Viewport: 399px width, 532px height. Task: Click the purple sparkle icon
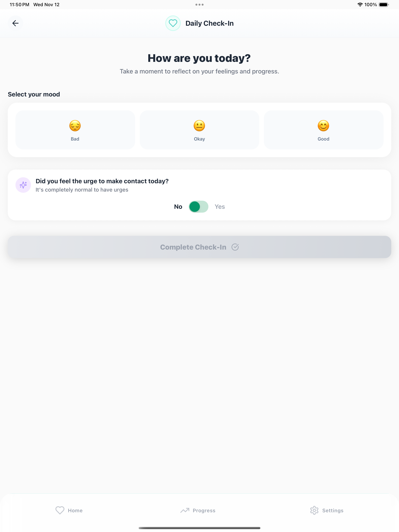coord(23,185)
